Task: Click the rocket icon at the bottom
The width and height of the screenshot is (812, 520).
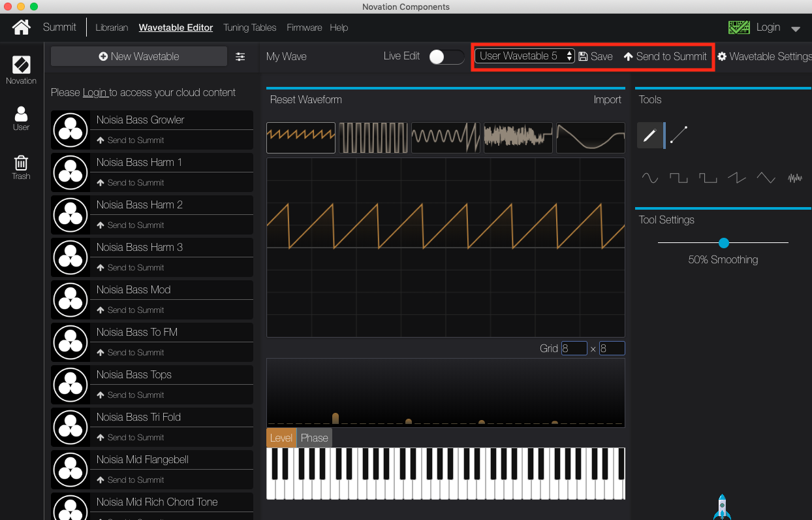Action: point(722,507)
